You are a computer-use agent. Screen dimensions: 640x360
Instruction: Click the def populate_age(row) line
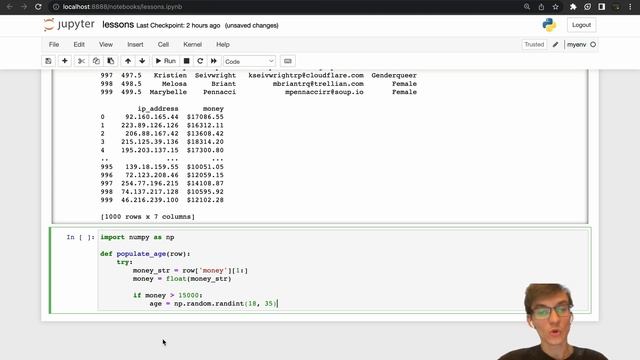145,254
